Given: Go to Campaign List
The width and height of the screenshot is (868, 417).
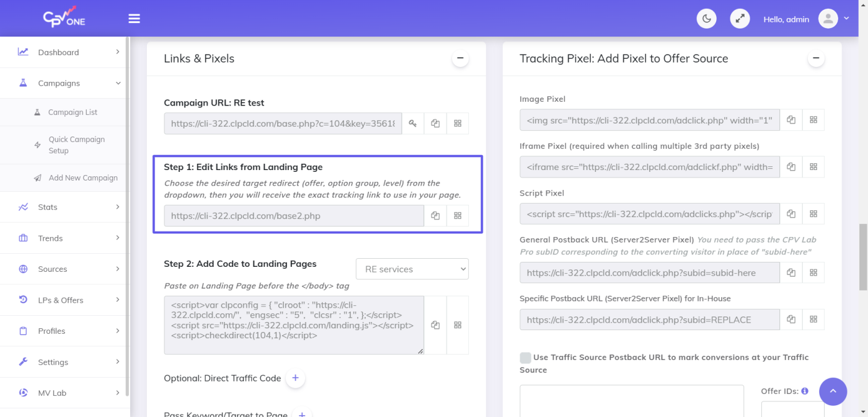Looking at the screenshot, I should point(73,112).
